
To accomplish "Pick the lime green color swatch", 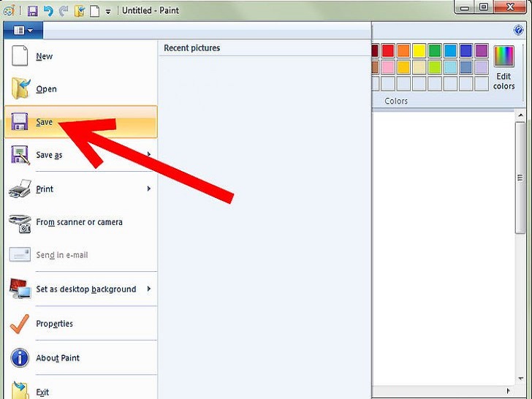I will 435,66.
